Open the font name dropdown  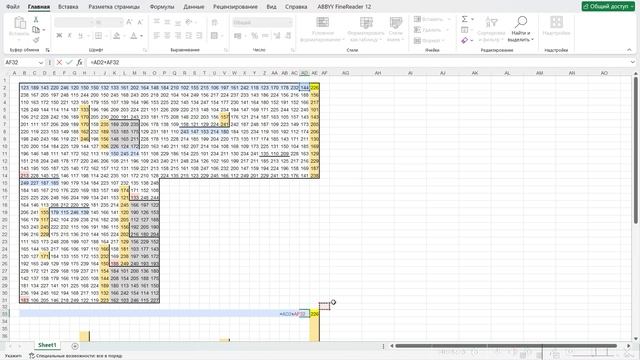(x=92, y=22)
